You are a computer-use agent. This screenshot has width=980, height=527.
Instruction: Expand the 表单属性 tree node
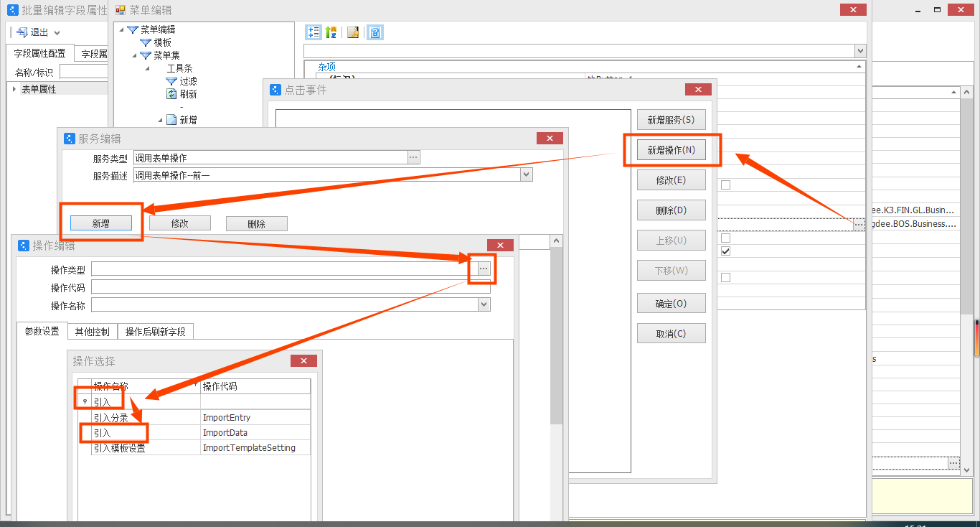[x=14, y=89]
